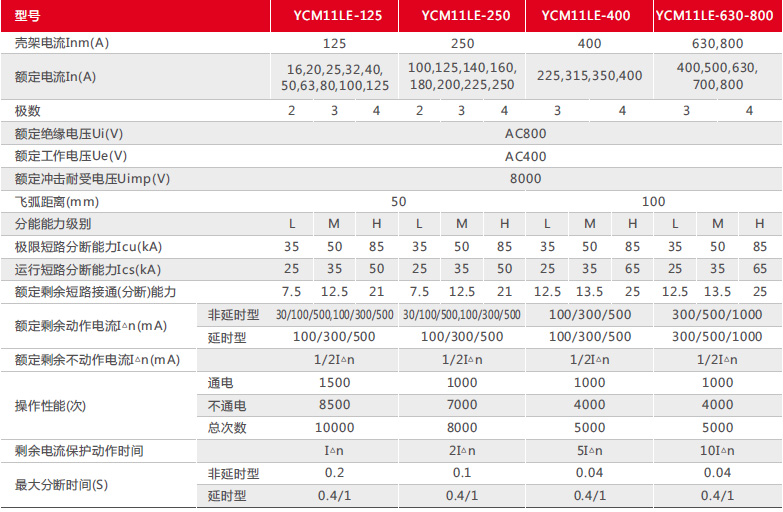Viewport: 783px width, 512px height.
Task: Select the YCM11LE-400 column header
Action: tap(586, 16)
